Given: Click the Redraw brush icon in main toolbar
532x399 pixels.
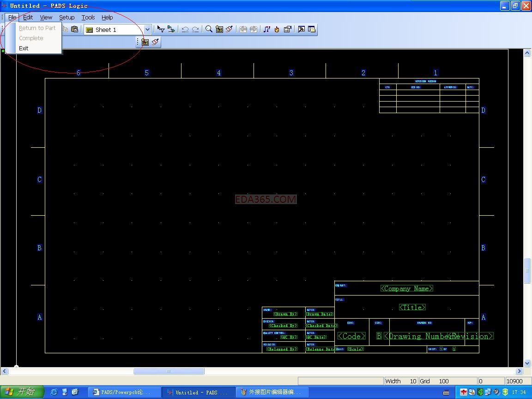Looking at the screenshot, I should click(230, 29).
